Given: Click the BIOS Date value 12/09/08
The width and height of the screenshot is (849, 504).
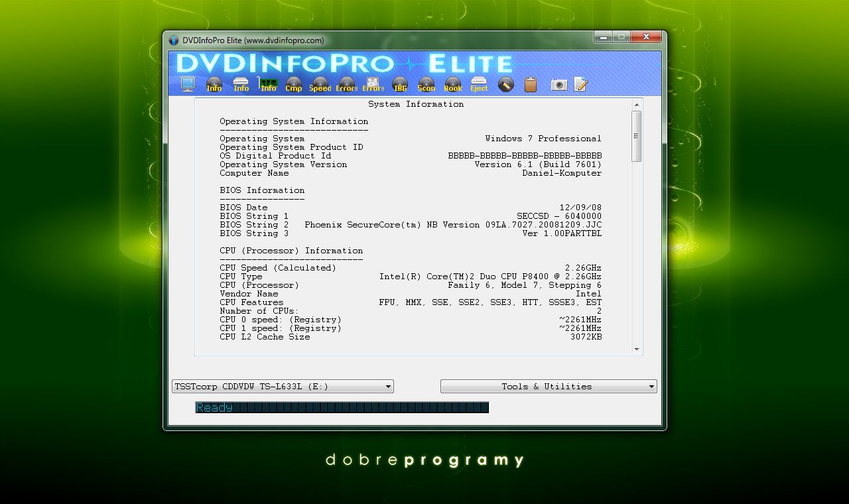Looking at the screenshot, I should click(x=580, y=208).
